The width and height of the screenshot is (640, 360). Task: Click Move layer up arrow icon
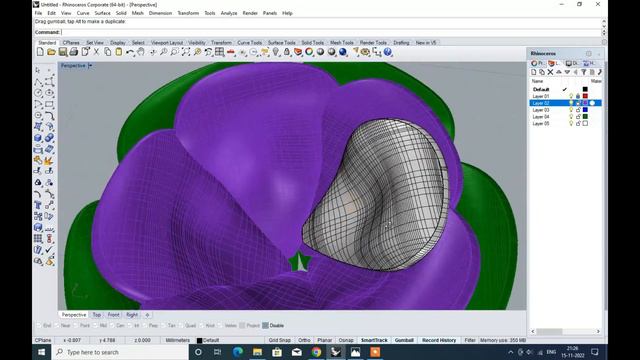click(x=559, y=72)
